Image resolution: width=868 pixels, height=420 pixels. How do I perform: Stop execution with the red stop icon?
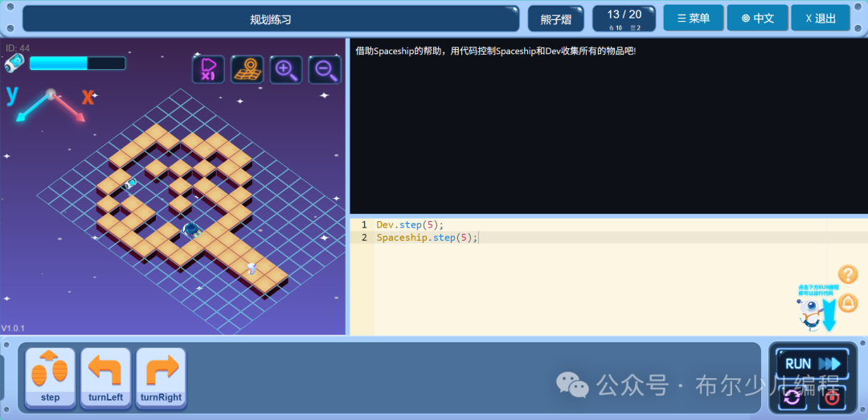[x=832, y=397]
